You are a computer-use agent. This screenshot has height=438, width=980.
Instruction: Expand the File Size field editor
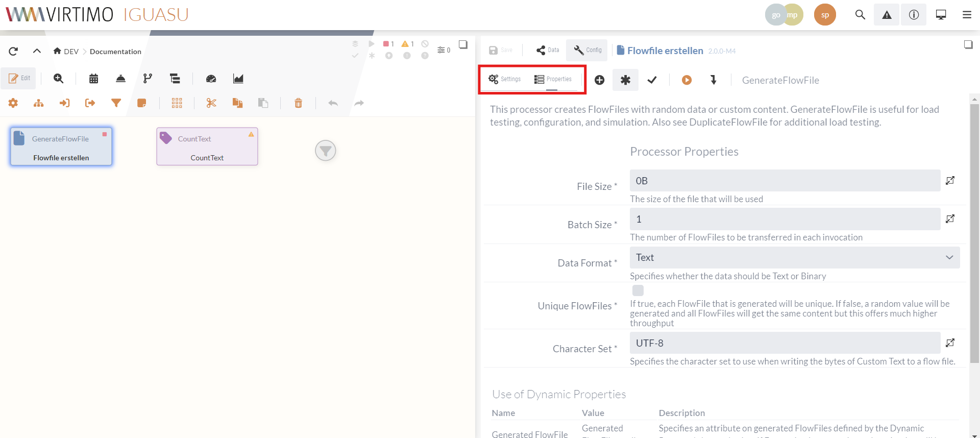tap(950, 181)
